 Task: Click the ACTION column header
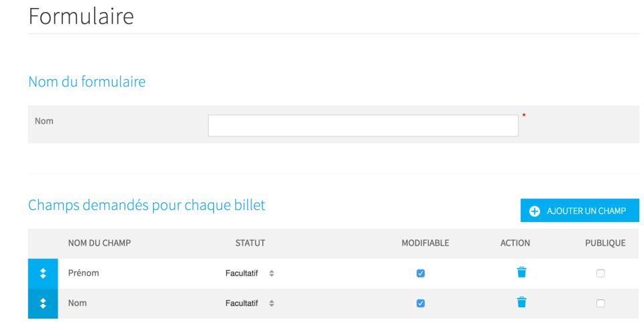pos(515,243)
